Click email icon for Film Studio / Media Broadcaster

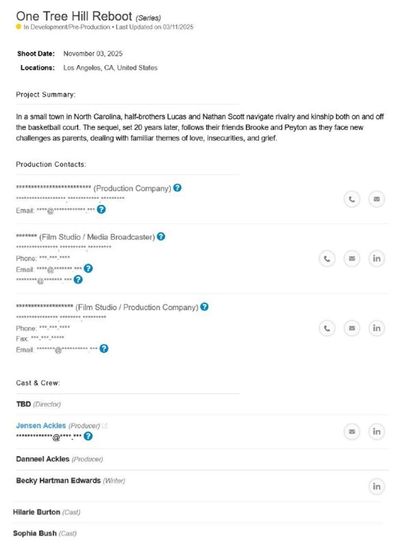(x=352, y=258)
